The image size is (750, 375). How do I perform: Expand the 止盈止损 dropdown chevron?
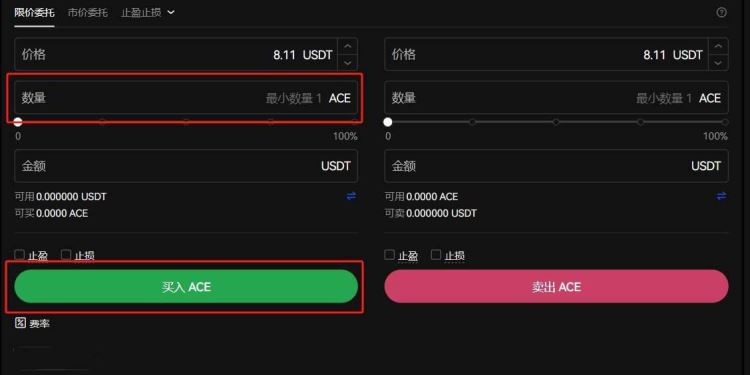coord(171,12)
